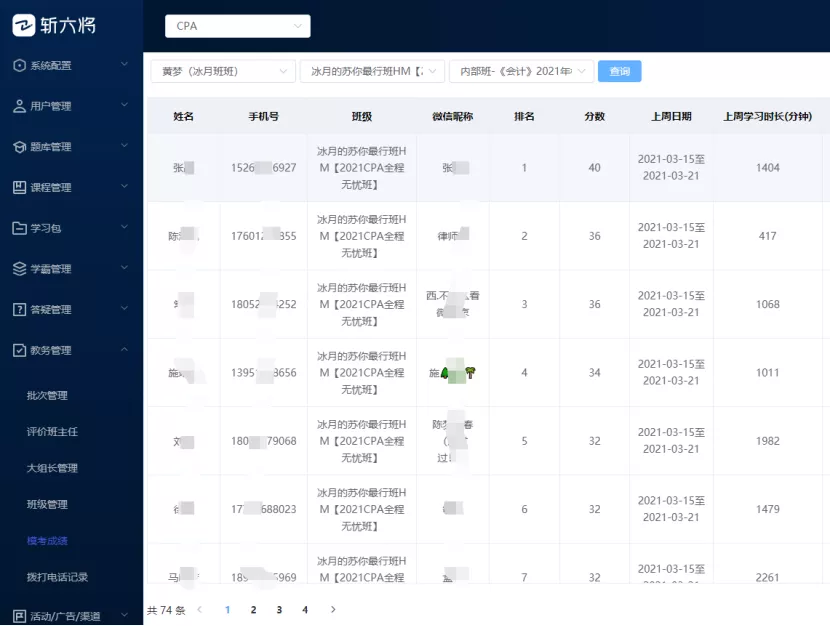Select the 活动/广告/渠道 sidebar icon

(x=17, y=616)
